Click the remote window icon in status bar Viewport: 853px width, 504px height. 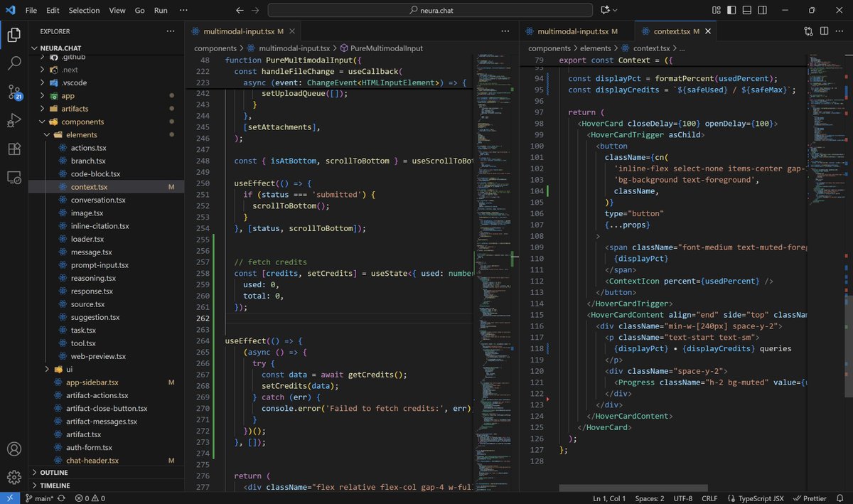tap(11, 498)
